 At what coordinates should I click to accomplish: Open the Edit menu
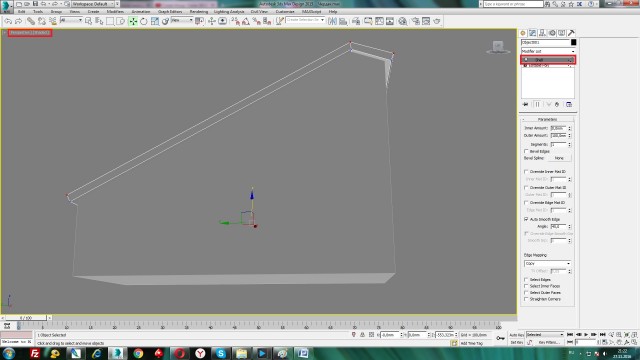pos(22,12)
